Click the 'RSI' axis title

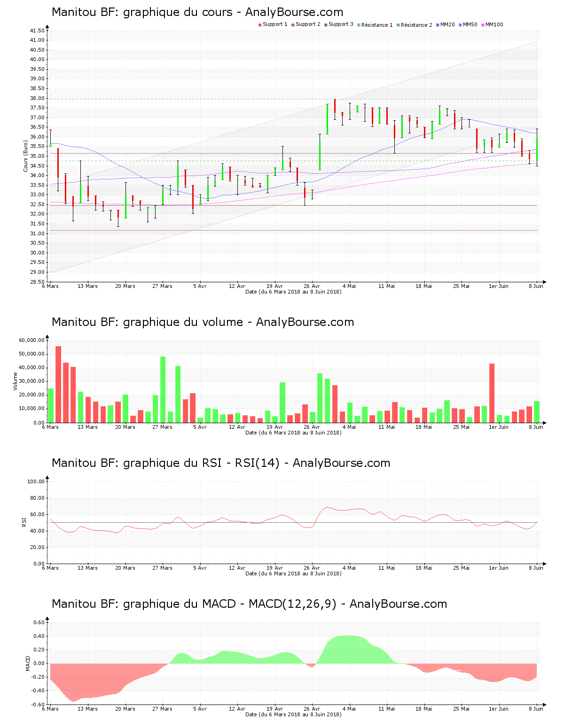click(24, 522)
